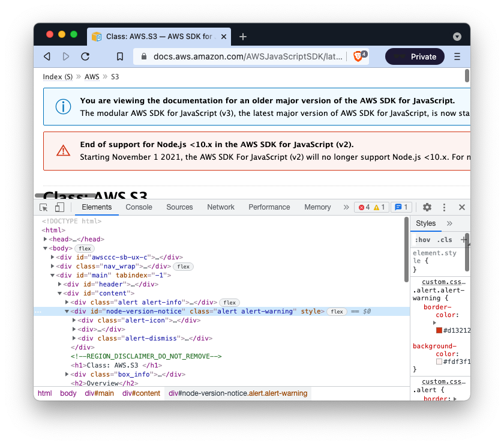Image resolution: width=504 pixels, height=445 pixels.
Task: Switch to the Memory tab
Action: pos(317,207)
